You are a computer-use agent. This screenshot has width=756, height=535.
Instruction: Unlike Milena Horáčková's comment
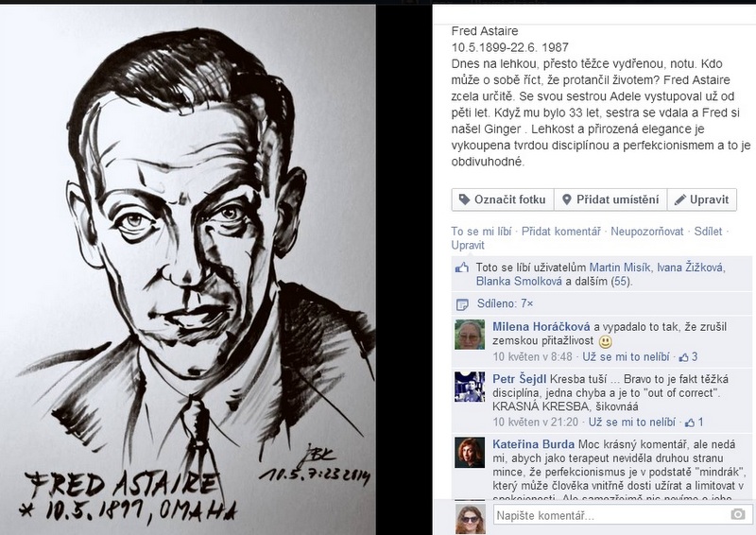626,357
